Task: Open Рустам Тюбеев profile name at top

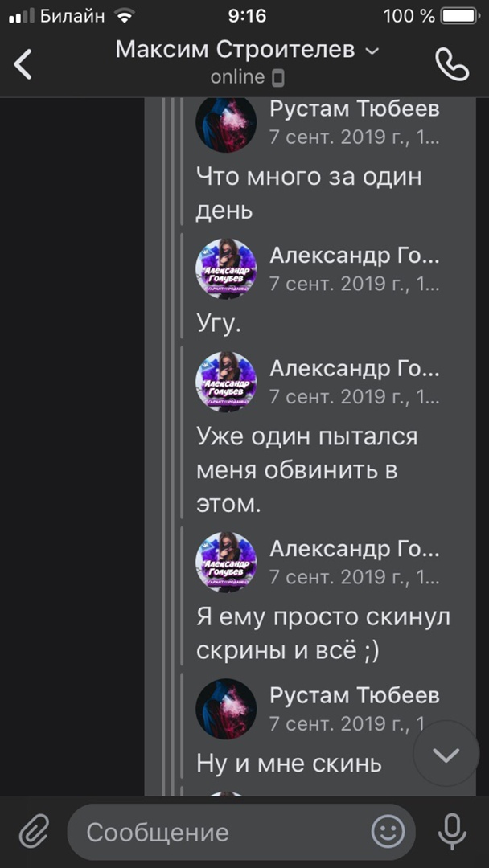Action: point(354,109)
